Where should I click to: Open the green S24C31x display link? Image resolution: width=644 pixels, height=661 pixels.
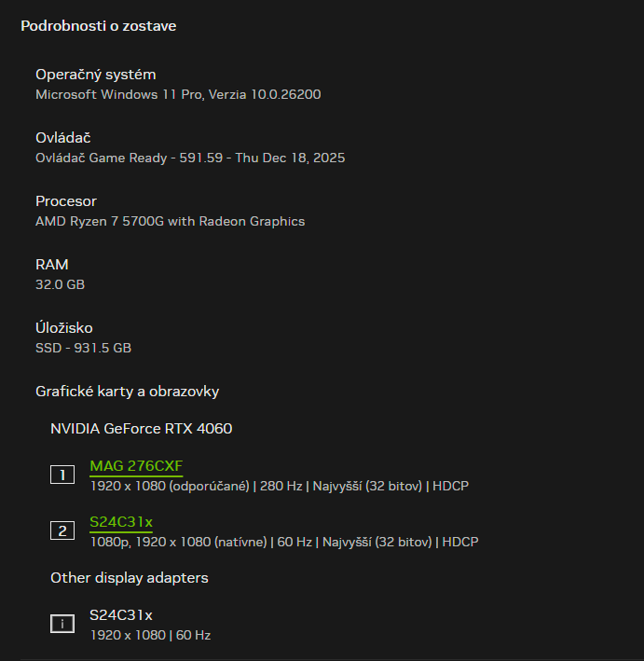[x=121, y=521]
